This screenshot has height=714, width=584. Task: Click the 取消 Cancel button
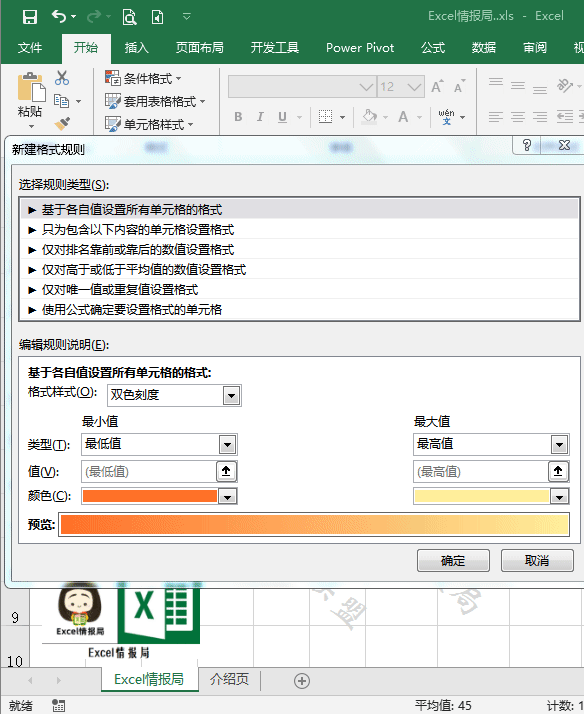[537, 560]
